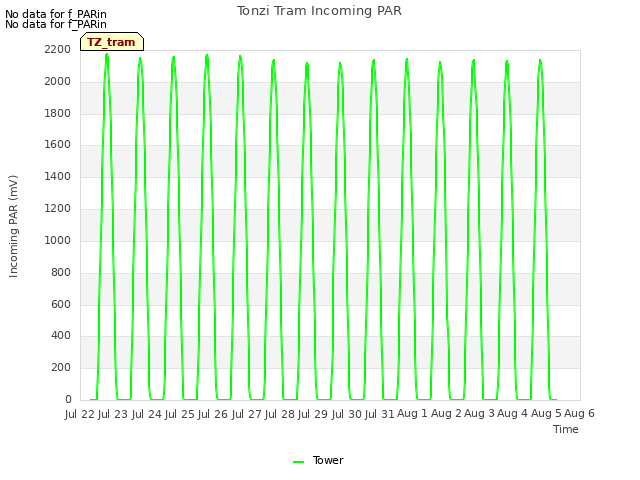Click the Jul 25 x-axis date label
Viewport: 640px width, 480px height.
pos(180,414)
